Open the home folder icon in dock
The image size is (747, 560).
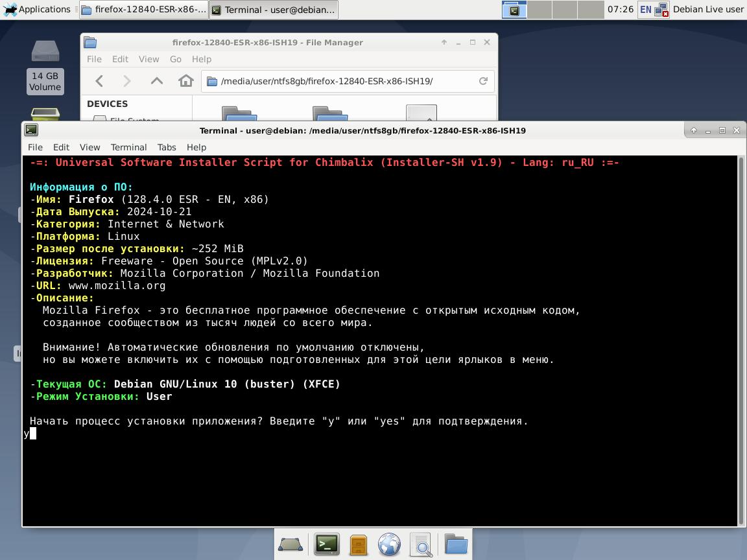click(456, 544)
